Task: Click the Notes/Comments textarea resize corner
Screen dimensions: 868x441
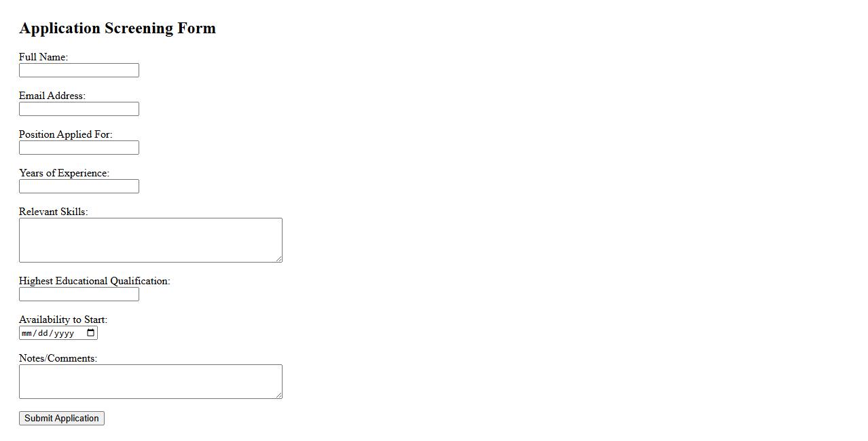Action: (x=278, y=395)
